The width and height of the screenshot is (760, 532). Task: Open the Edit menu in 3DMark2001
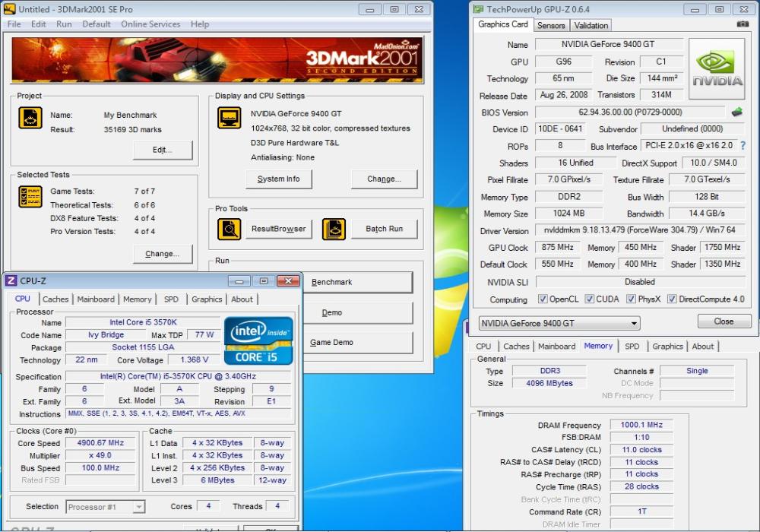point(38,24)
